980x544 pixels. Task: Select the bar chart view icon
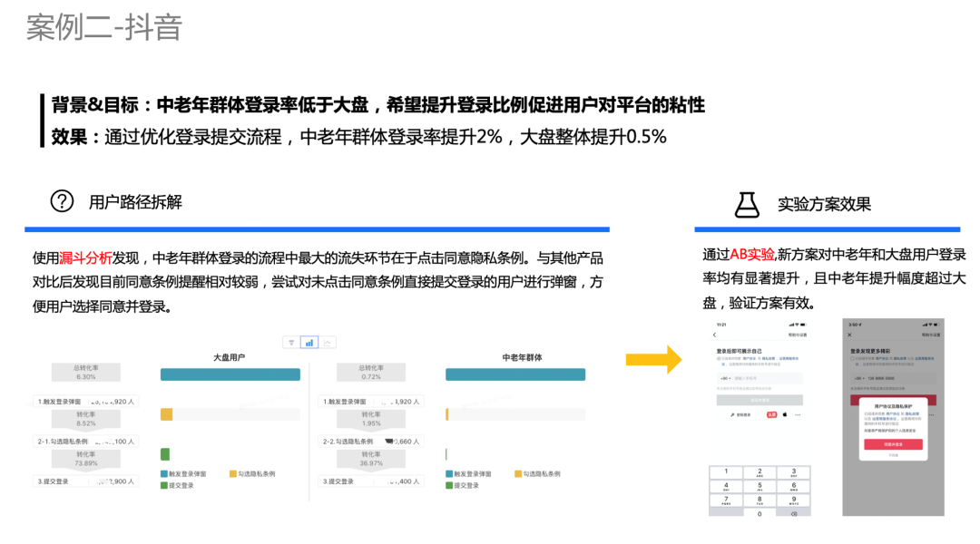(309, 342)
